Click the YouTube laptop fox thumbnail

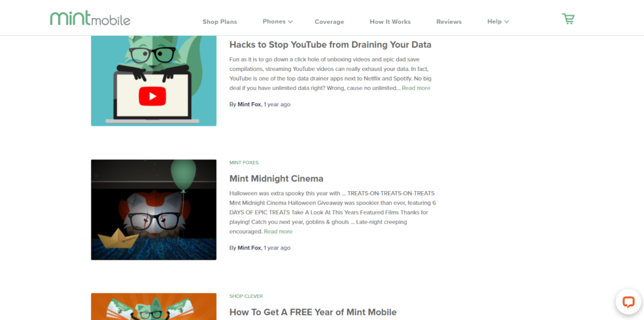pos(153,80)
